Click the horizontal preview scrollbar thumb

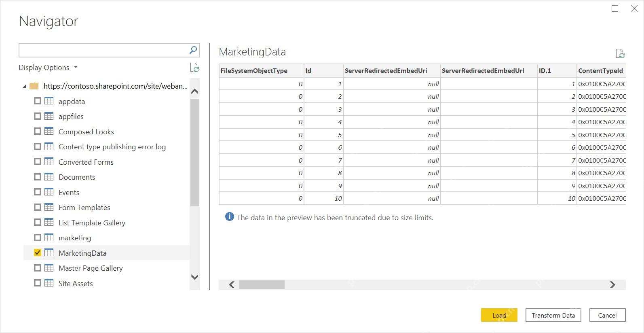(x=262, y=285)
